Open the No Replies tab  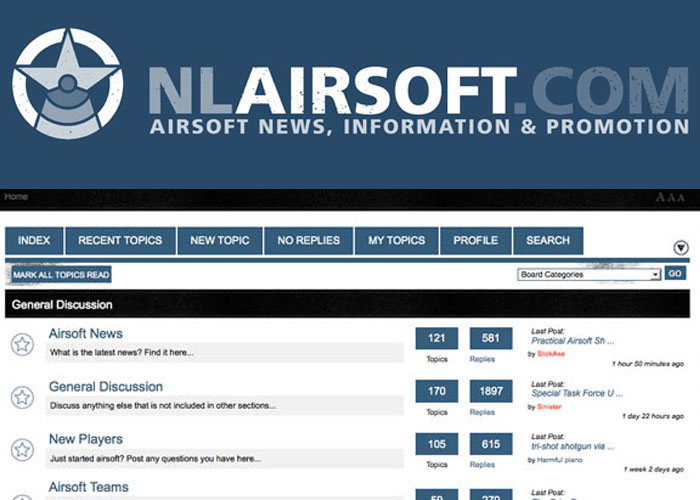[308, 241]
